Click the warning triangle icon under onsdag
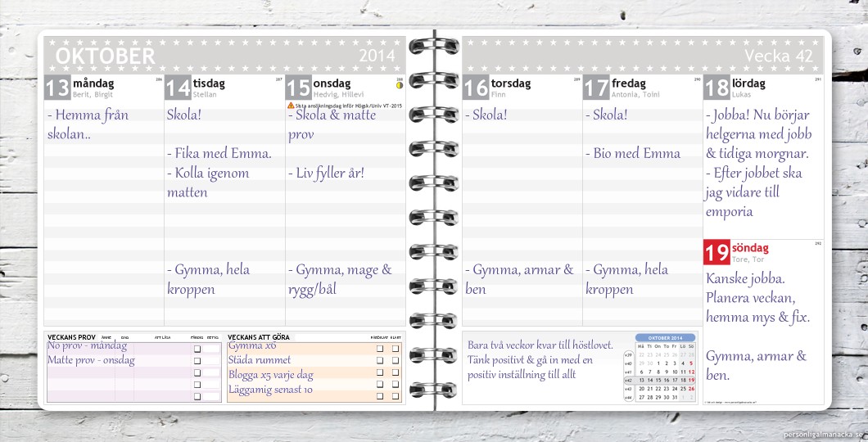The image size is (868, 442). tap(291, 106)
